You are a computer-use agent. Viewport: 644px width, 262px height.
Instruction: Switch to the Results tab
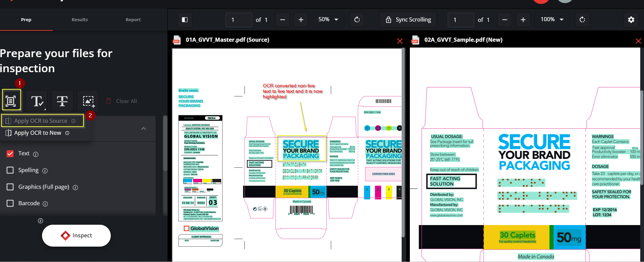(x=80, y=20)
